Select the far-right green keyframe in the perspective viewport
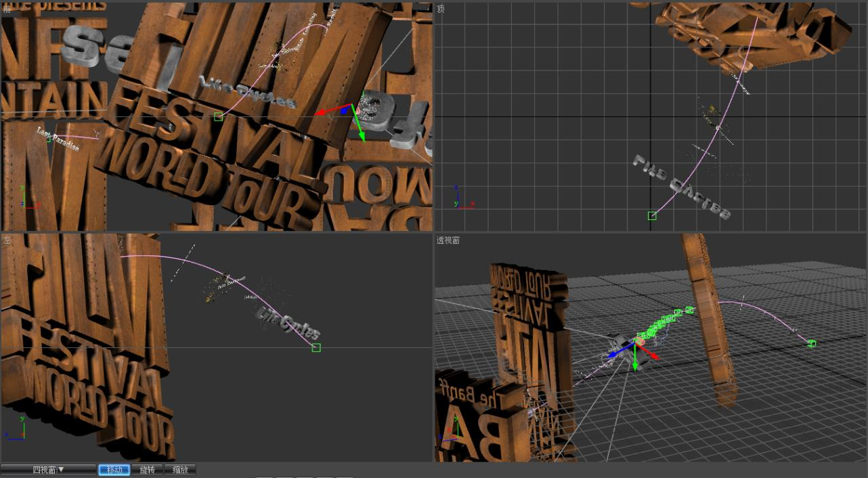Image resolution: width=868 pixels, height=478 pixels. pos(812,344)
